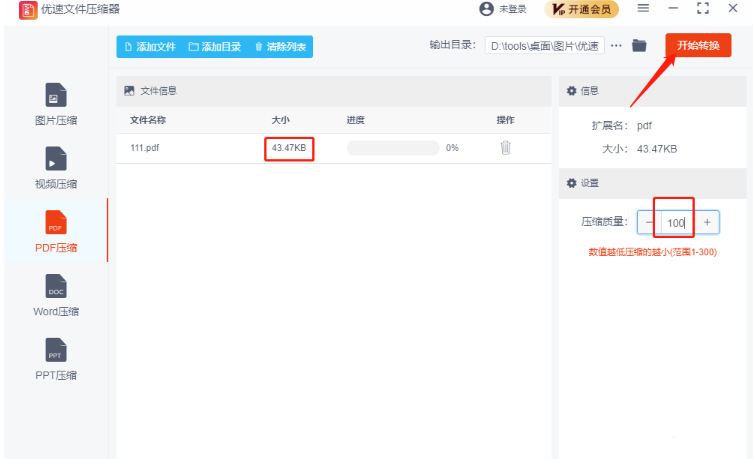Click the 文件信息 panel header icon
Viewport: 753px width, 459px height.
click(x=129, y=91)
